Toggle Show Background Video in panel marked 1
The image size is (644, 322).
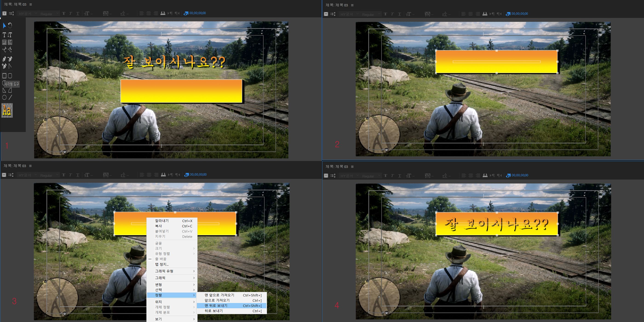[186, 13]
